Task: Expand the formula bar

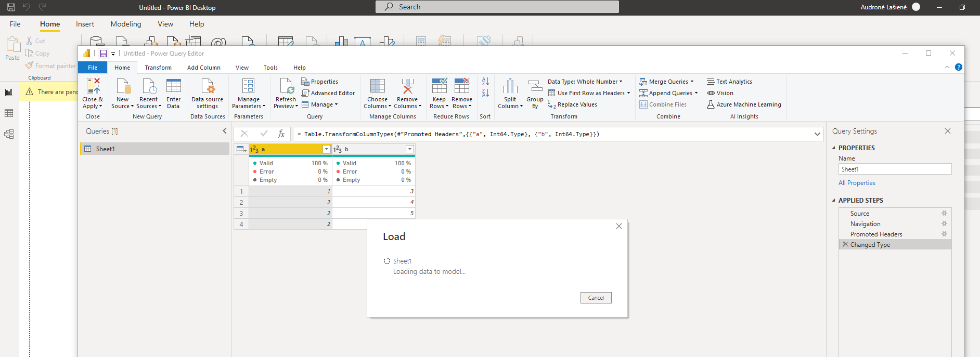Action: pos(817,134)
